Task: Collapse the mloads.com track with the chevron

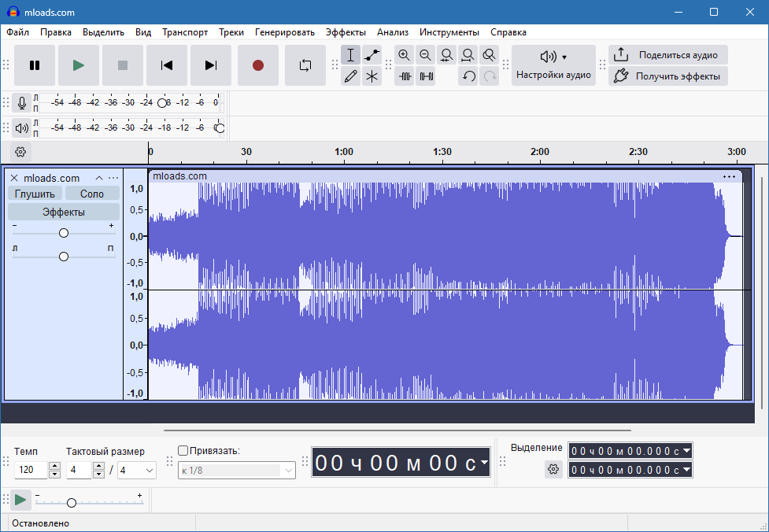Action: point(99,178)
